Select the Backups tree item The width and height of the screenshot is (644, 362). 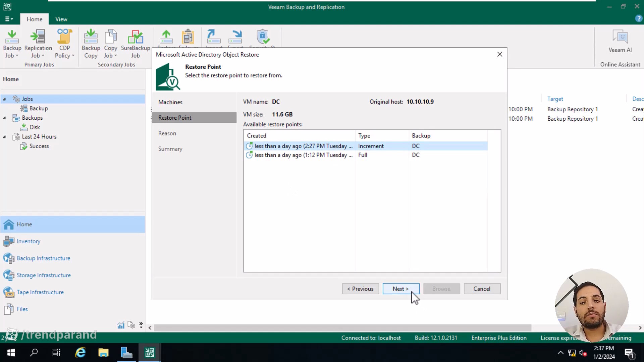[28, 118]
